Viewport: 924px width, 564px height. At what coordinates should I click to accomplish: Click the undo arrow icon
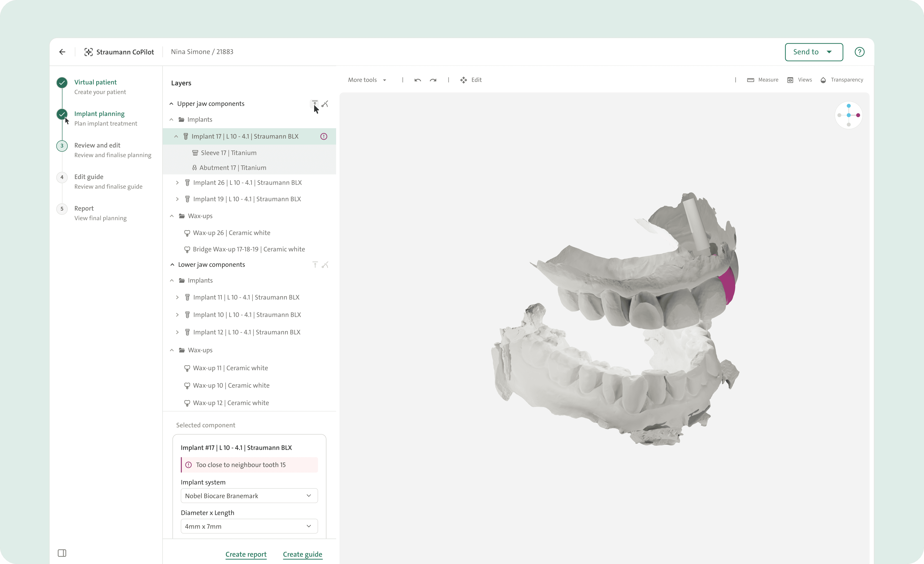point(417,80)
